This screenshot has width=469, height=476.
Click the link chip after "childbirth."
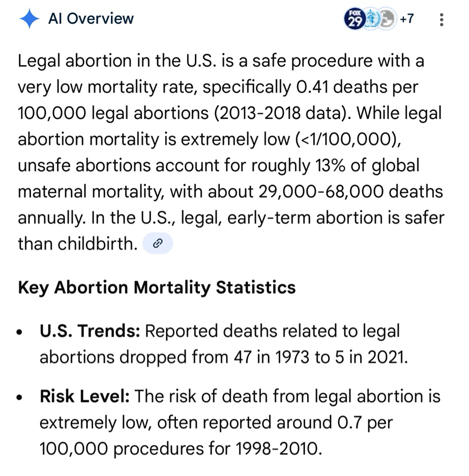[x=158, y=244]
